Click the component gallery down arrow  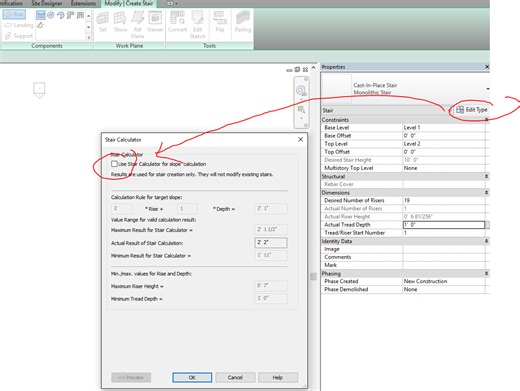(x=89, y=27)
